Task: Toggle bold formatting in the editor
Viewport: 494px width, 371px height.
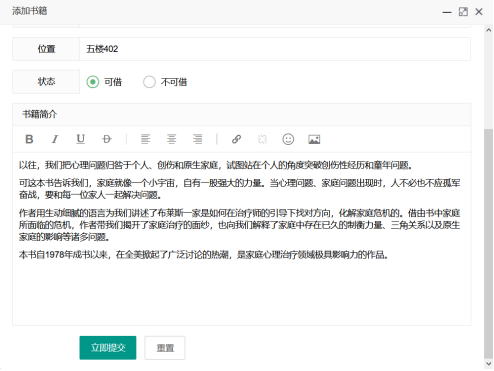Action: click(x=29, y=139)
